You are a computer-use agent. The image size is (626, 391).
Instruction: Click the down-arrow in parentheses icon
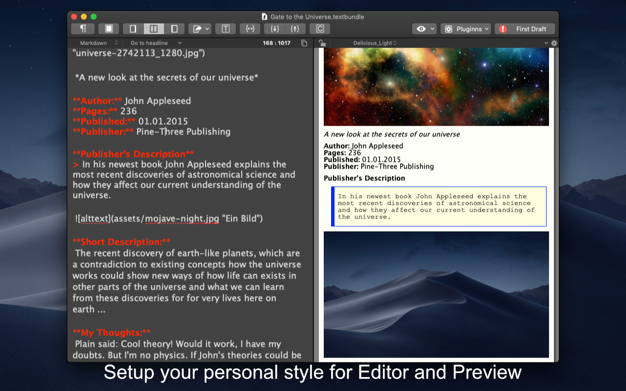(x=274, y=29)
